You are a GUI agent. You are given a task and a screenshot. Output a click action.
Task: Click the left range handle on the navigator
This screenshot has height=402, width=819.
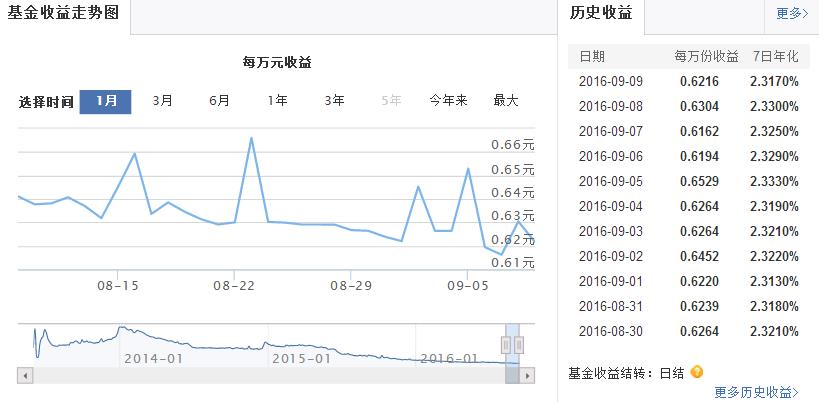point(506,345)
